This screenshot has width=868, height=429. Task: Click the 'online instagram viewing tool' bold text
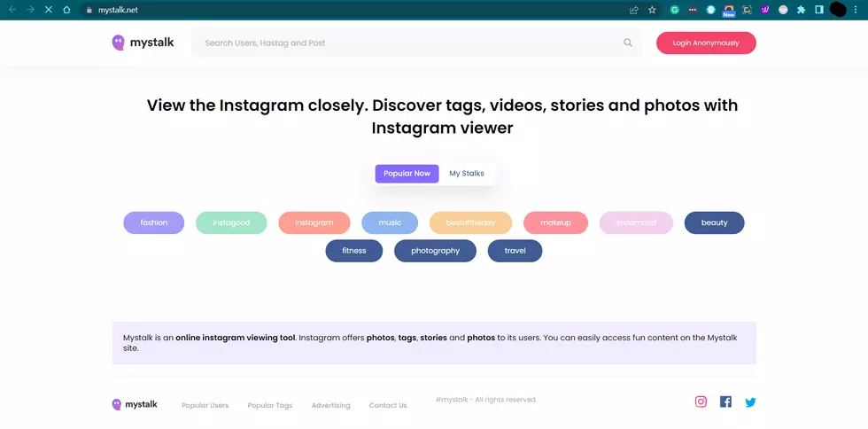click(x=236, y=338)
